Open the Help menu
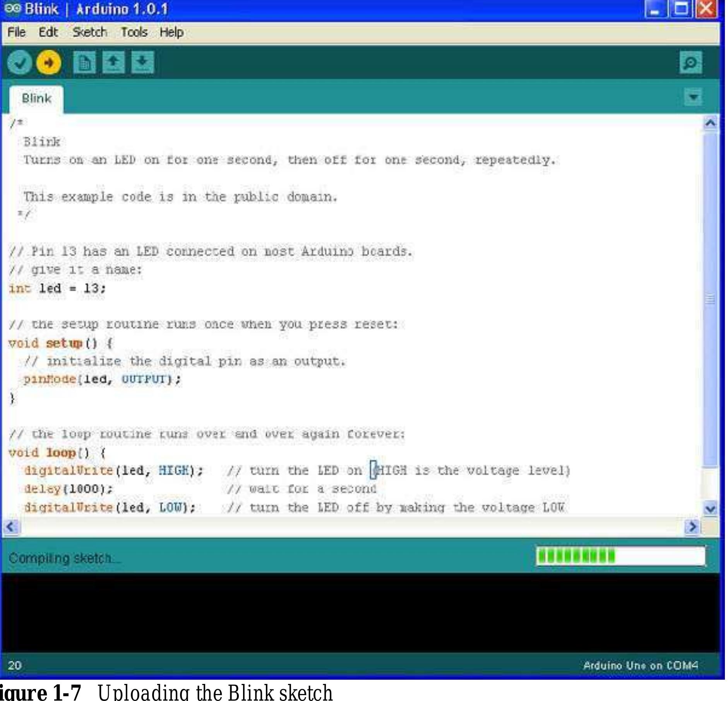The image size is (728, 701). pyautogui.click(x=171, y=32)
